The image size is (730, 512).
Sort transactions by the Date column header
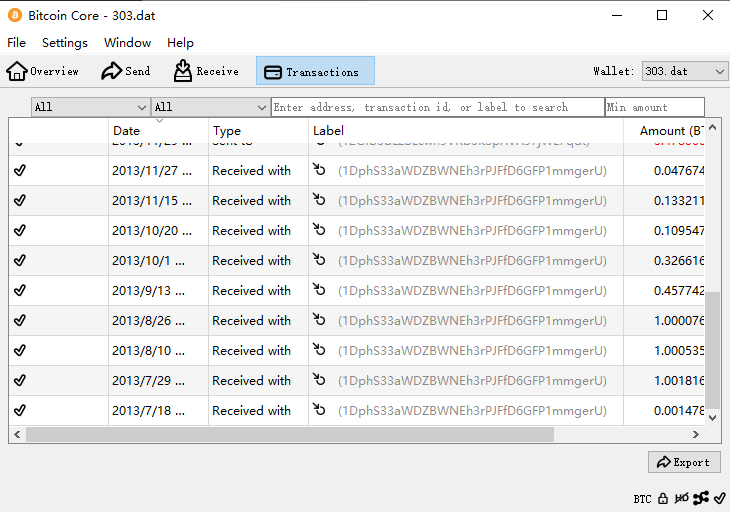158,131
